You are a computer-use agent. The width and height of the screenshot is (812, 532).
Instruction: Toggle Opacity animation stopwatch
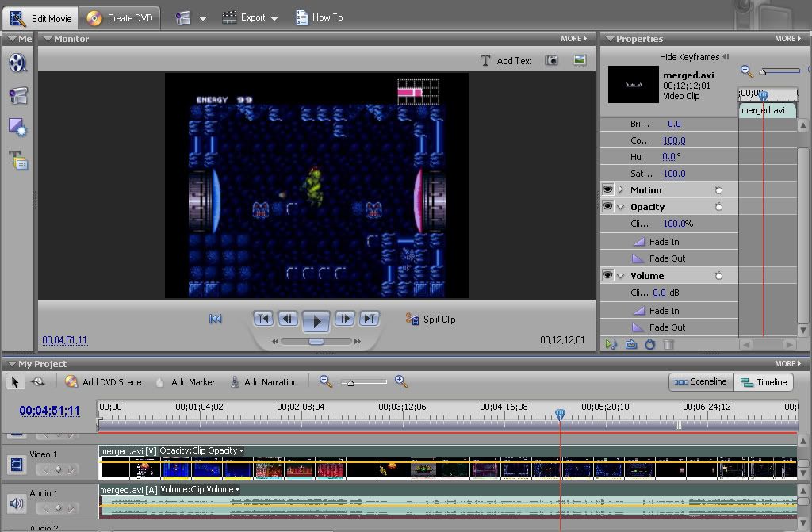(718, 207)
